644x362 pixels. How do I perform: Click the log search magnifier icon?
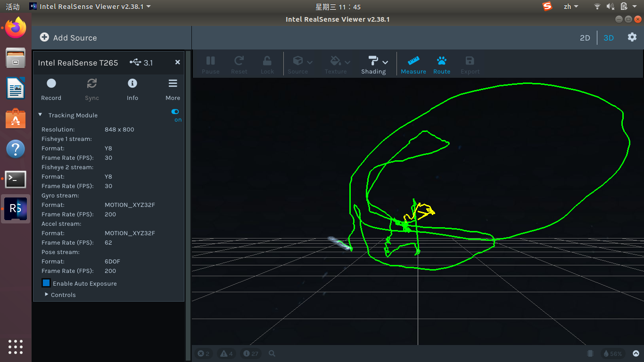coord(272,354)
